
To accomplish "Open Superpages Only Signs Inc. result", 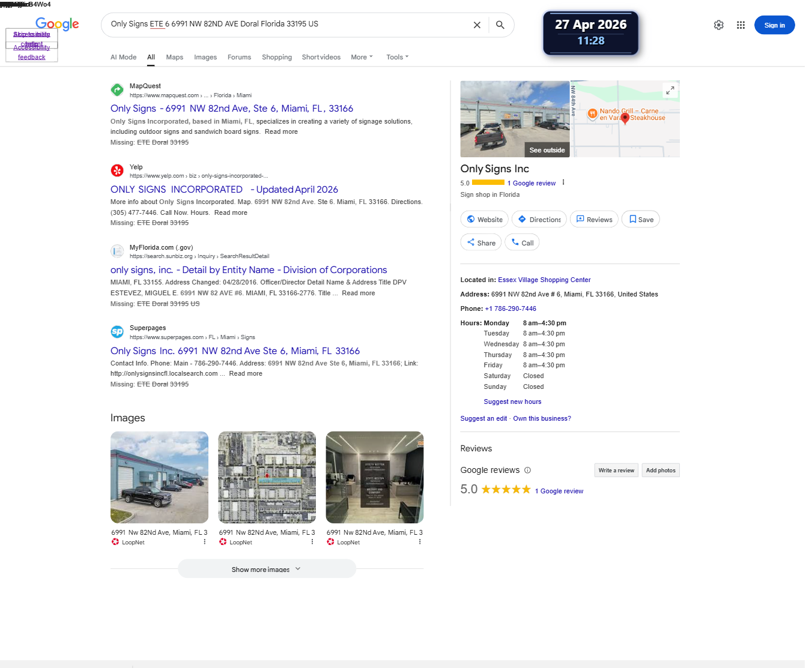I will (235, 351).
